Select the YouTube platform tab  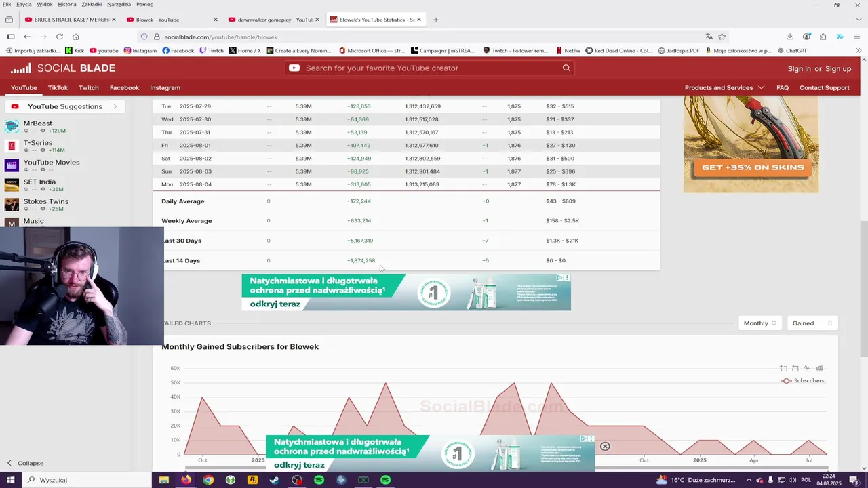click(24, 87)
